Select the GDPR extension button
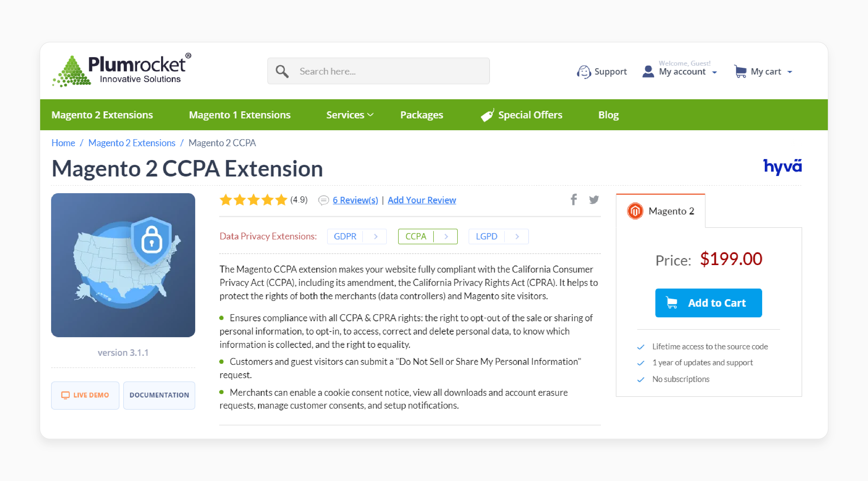This screenshot has height=481, width=868. pyautogui.click(x=356, y=237)
